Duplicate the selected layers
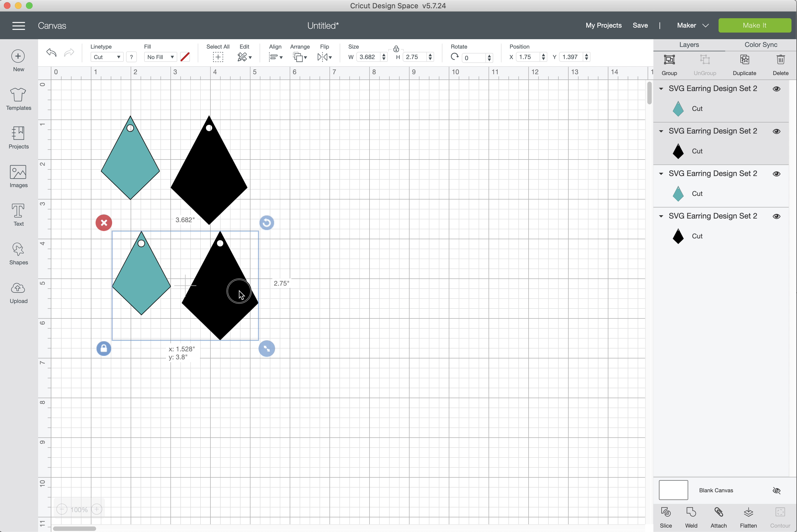Viewport: 797px width, 532px height. 744,65
